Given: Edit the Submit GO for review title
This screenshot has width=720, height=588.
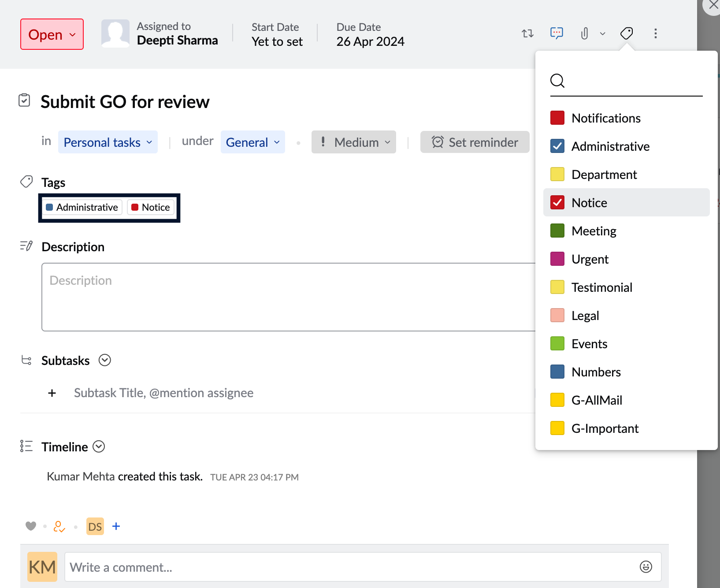Looking at the screenshot, I should 125,102.
